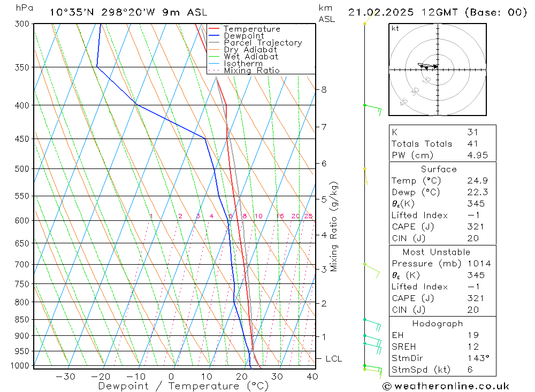Viewport: 535px width, 392px height.
Task: Click the Totals Totals value 41
Action: click(x=472, y=144)
